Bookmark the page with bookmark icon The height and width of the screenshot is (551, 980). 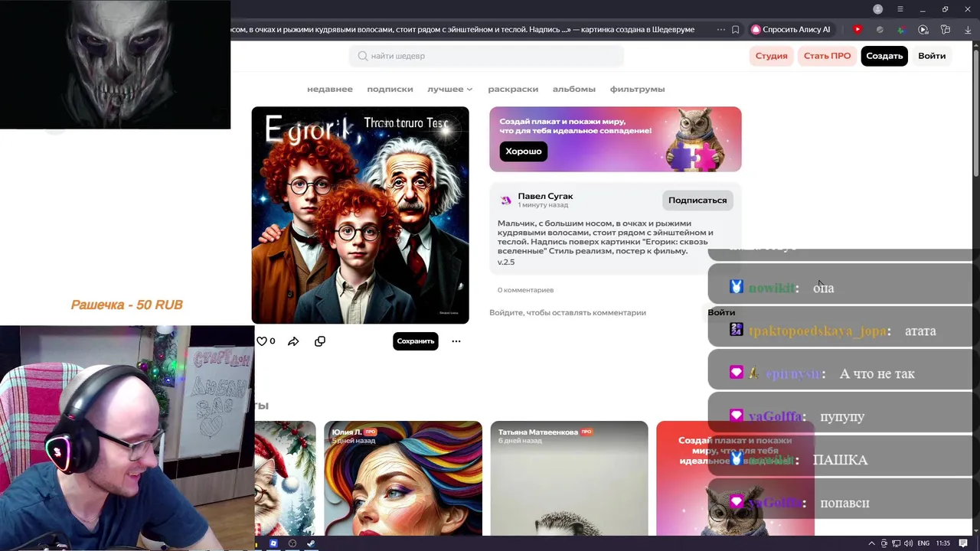pyautogui.click(x=735, y=30)
